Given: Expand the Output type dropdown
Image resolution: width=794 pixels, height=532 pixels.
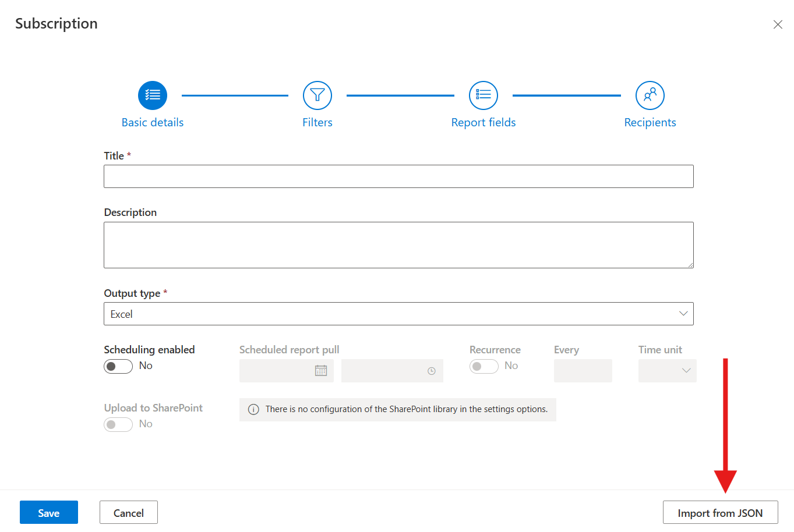Looking at the screenshot, I should click(398, 314).
